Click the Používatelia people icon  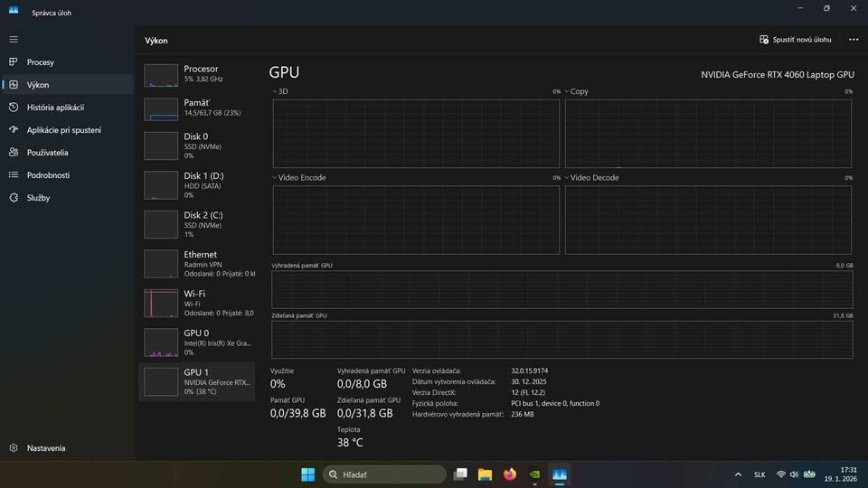(x=14, y=152)
